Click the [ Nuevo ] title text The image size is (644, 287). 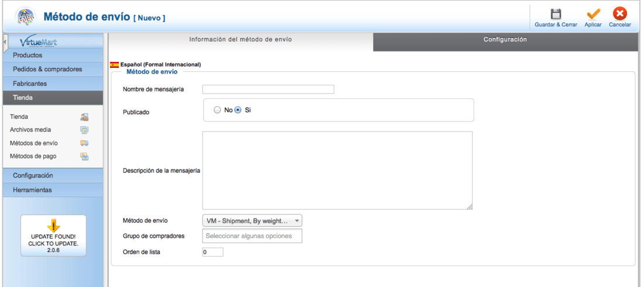point(149,18)
